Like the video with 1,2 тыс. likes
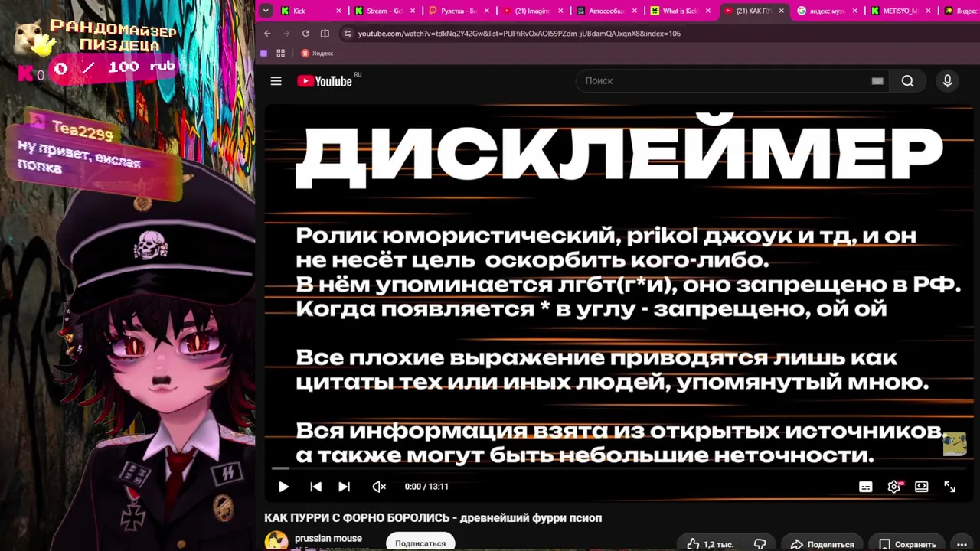980x551 pixels. coord(710,544)
